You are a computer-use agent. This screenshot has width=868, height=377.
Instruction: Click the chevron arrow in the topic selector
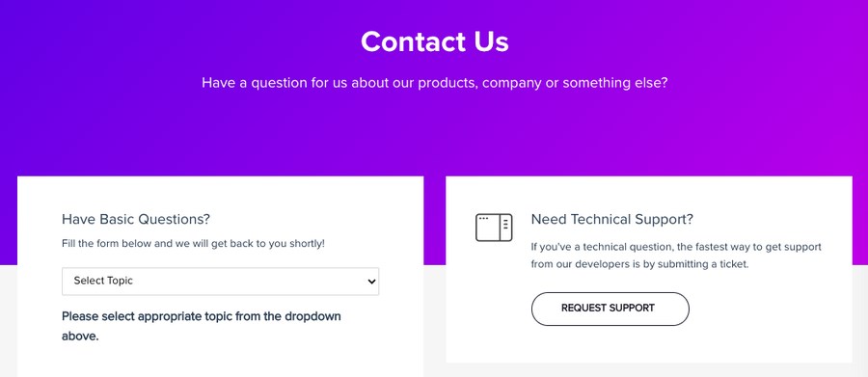click(371, 282)
